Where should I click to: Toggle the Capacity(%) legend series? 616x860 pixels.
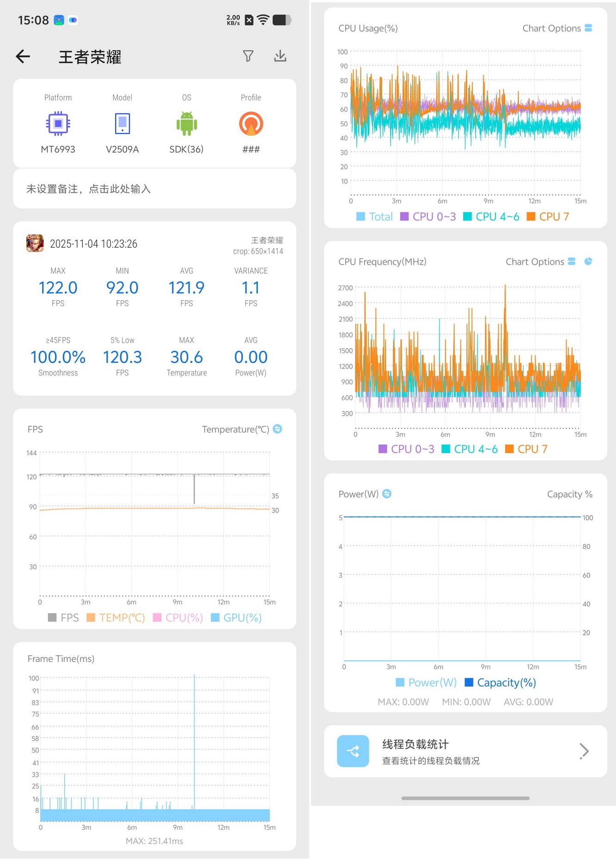pos(500,682)
